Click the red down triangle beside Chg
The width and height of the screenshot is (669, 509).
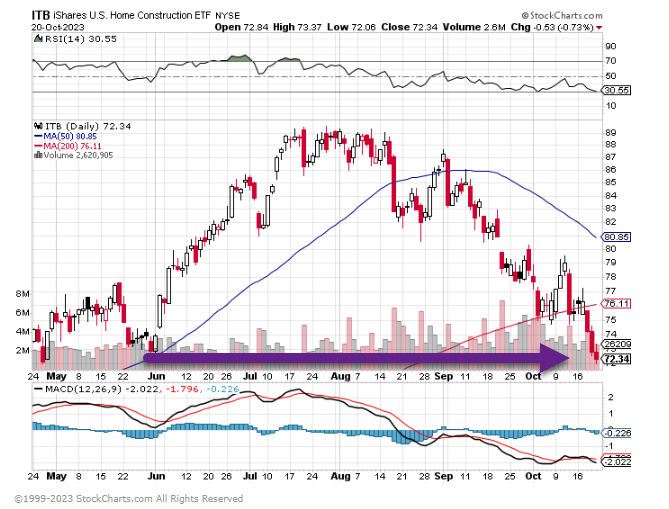click(599, 28)
